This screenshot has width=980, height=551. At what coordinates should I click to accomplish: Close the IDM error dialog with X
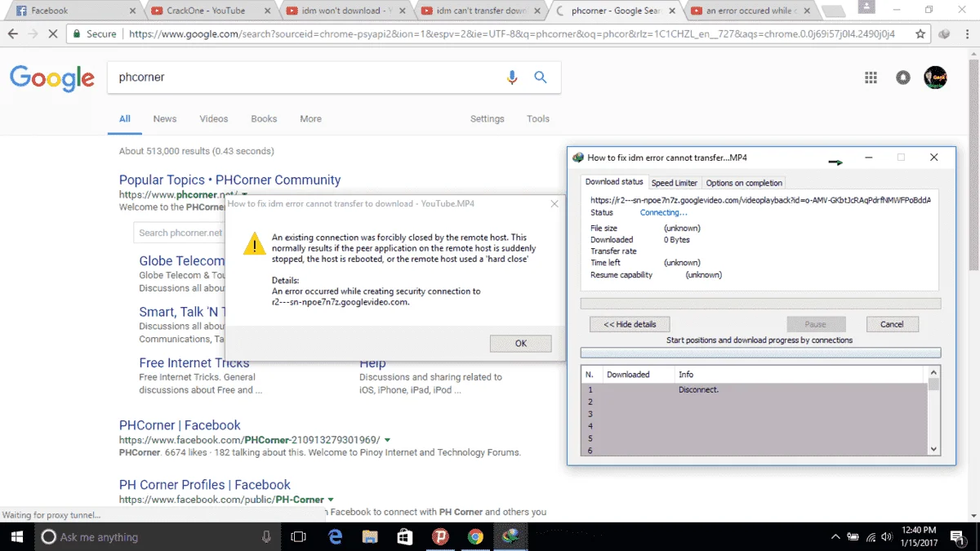[555, 203]
